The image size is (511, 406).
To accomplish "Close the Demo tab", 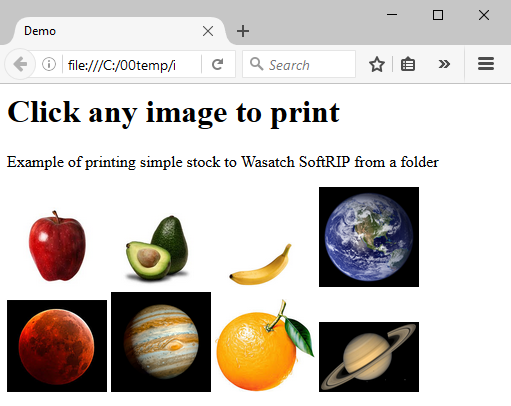I will pyautogui.click(x=208, y=31).
